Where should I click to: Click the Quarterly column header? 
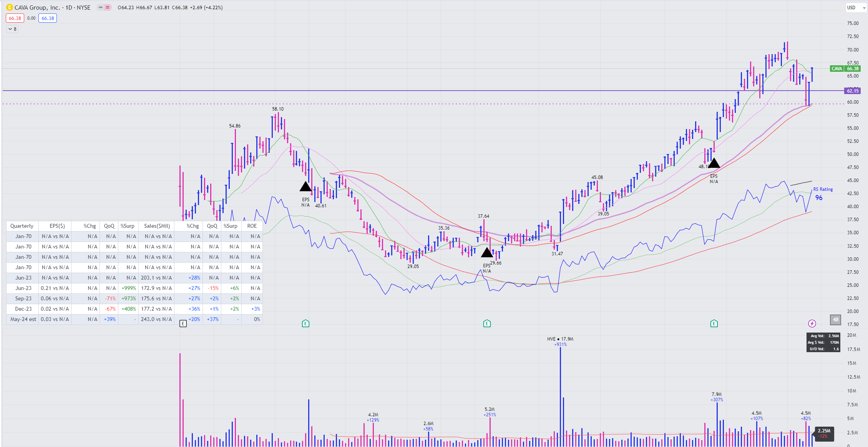22,226
